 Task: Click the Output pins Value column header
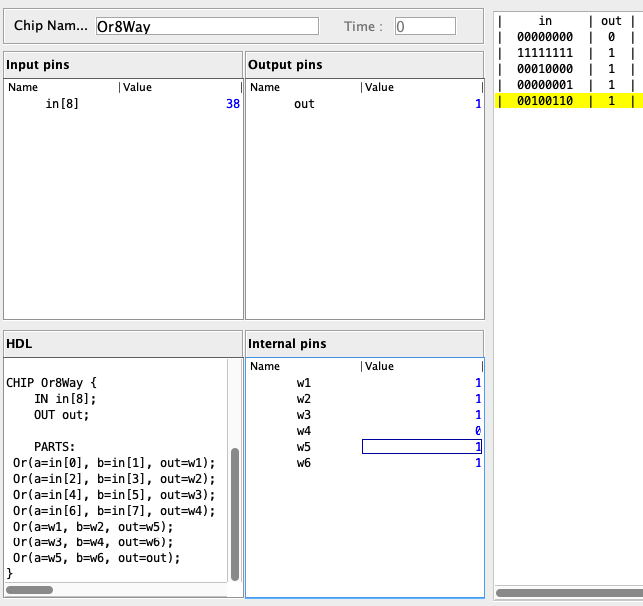tap(379, 87)
